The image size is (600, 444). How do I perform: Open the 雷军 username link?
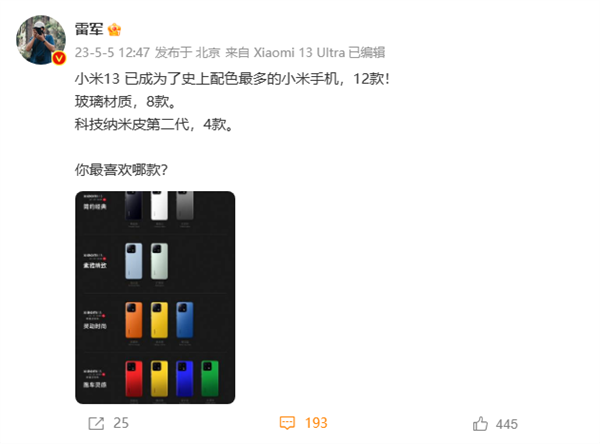click(x=89, y=29)
